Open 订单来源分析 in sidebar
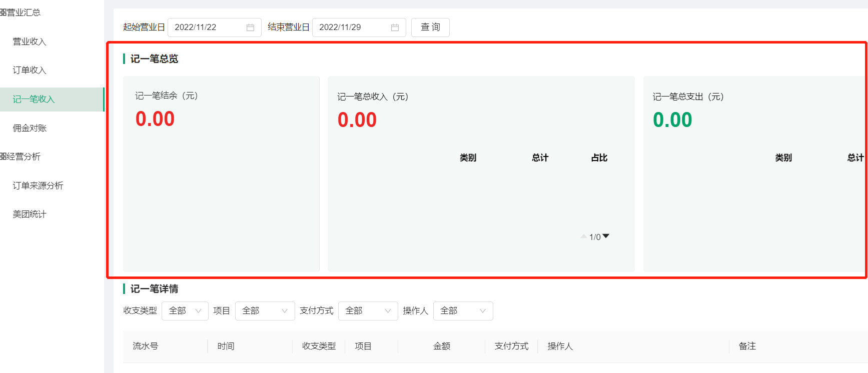This screenshot has width=868, height=373. coord(38,185)
